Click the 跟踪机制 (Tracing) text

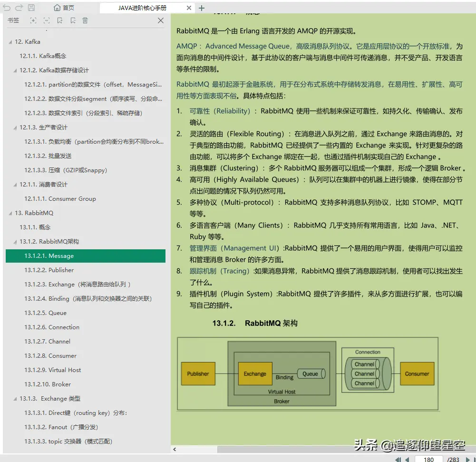click(x=220, y=271)
